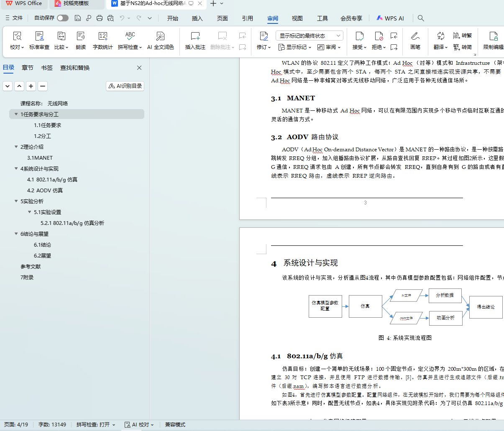504x431 pixels.
Task: Open the 显示标记的最终状态 dropdown
Action: tap(310, 36)
